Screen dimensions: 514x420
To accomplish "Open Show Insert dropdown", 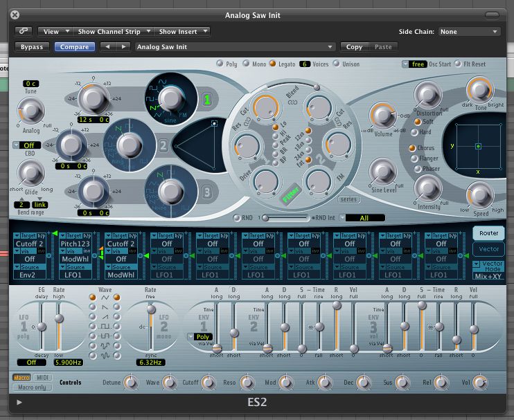I will point(182,31).
